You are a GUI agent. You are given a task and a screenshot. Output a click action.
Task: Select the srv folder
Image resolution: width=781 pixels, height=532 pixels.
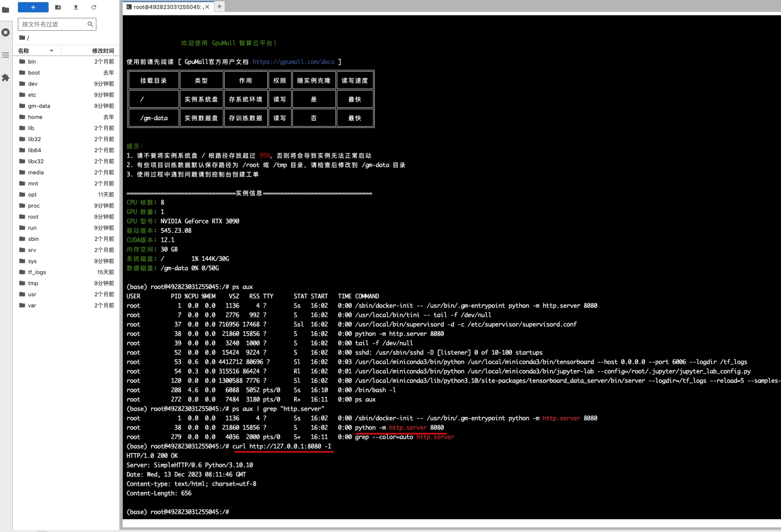click(x=67, y=250)
